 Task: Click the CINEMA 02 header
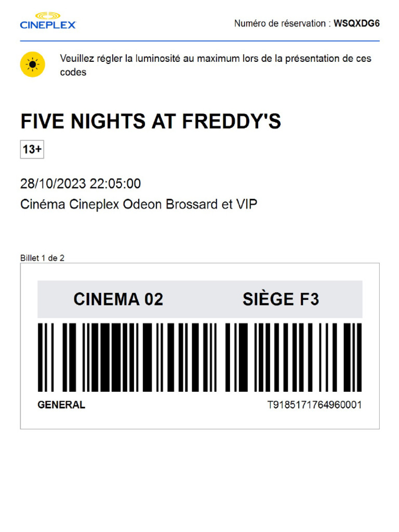[118, 299]
